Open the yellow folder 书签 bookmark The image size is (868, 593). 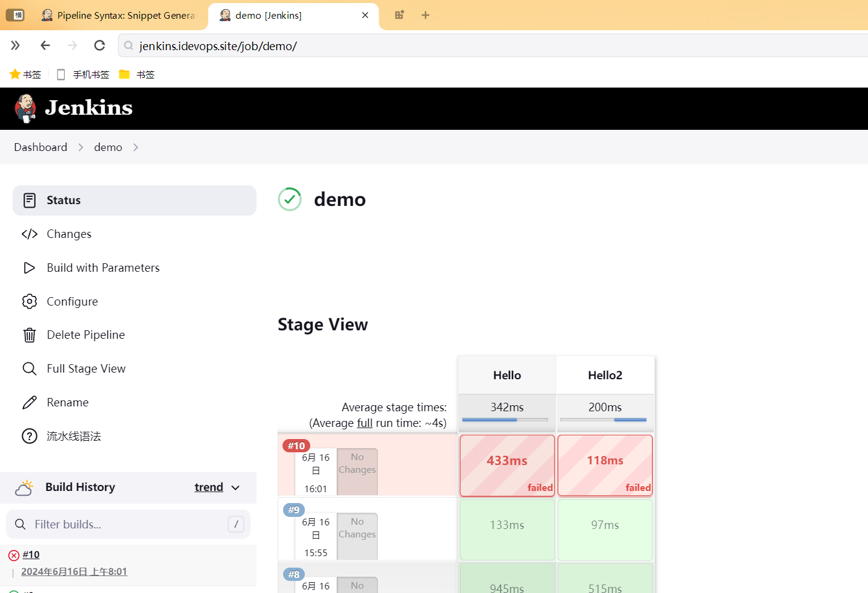[x=137, y=74]
